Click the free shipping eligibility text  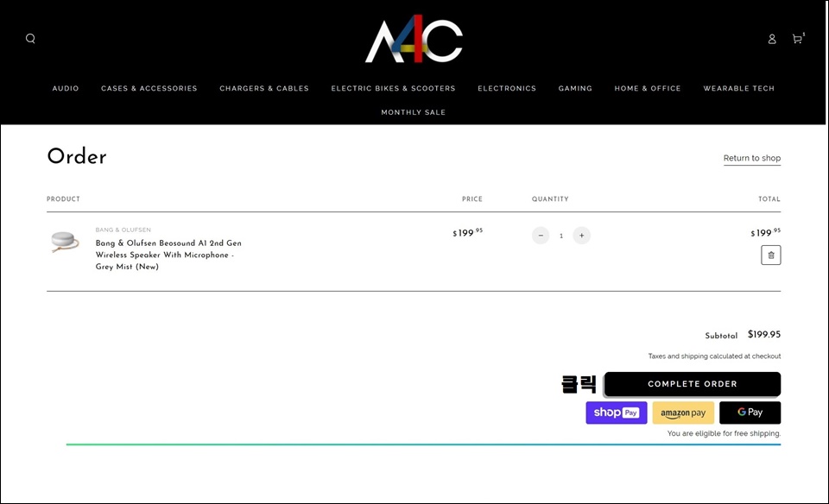pyautogui.click(x=724, y=433)
